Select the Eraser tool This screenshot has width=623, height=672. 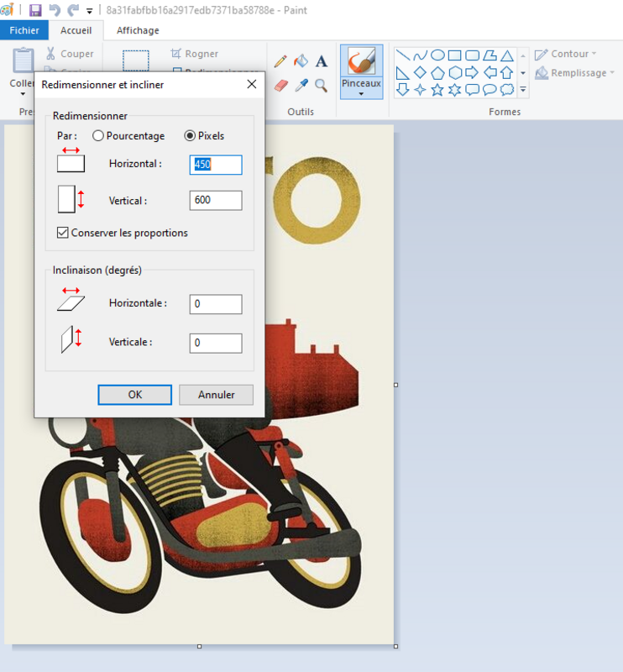[280, 86]
